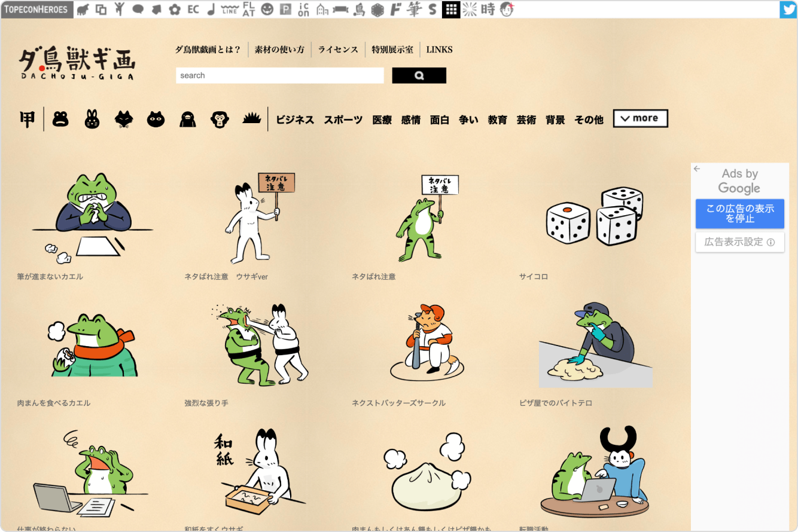Click the 広告表示設定 button
The height and width of the screenshot is (532, 798).
[x=740, y=242]
